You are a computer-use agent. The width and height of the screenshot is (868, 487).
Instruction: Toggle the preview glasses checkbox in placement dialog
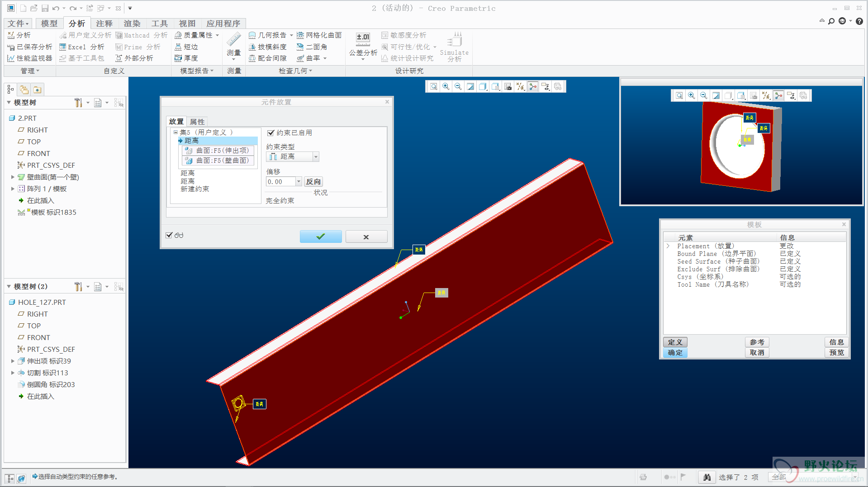(x=169, y=235)
